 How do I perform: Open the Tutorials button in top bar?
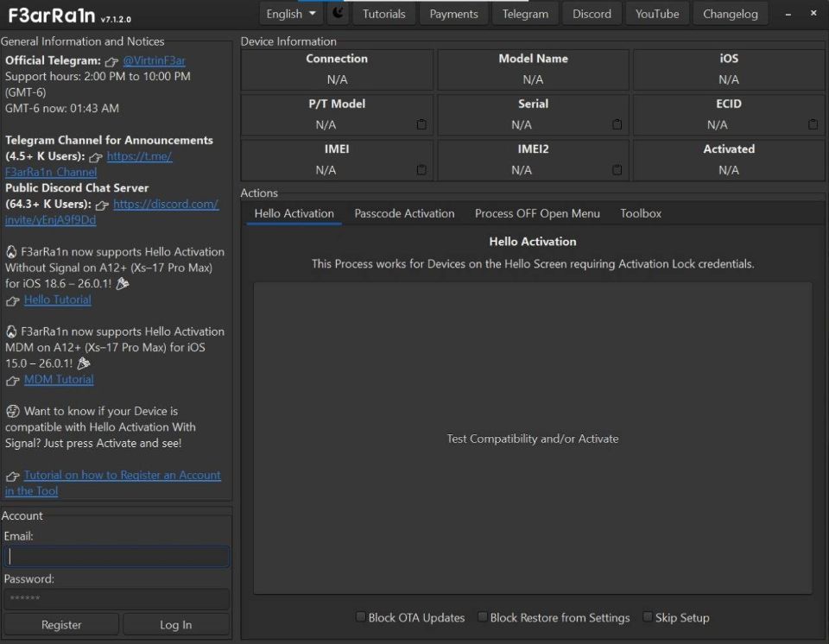pyautogui.click(x=383, y=14)
